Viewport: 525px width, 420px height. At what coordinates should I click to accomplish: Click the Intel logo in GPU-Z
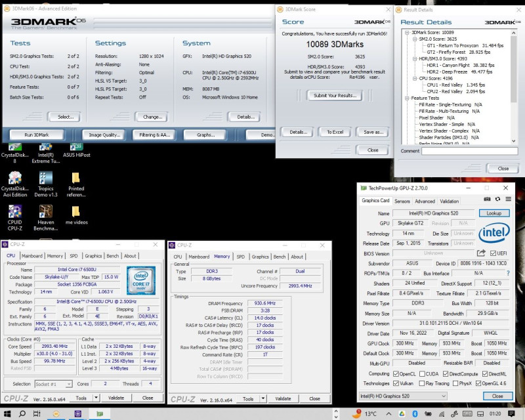tap(494, 233)
